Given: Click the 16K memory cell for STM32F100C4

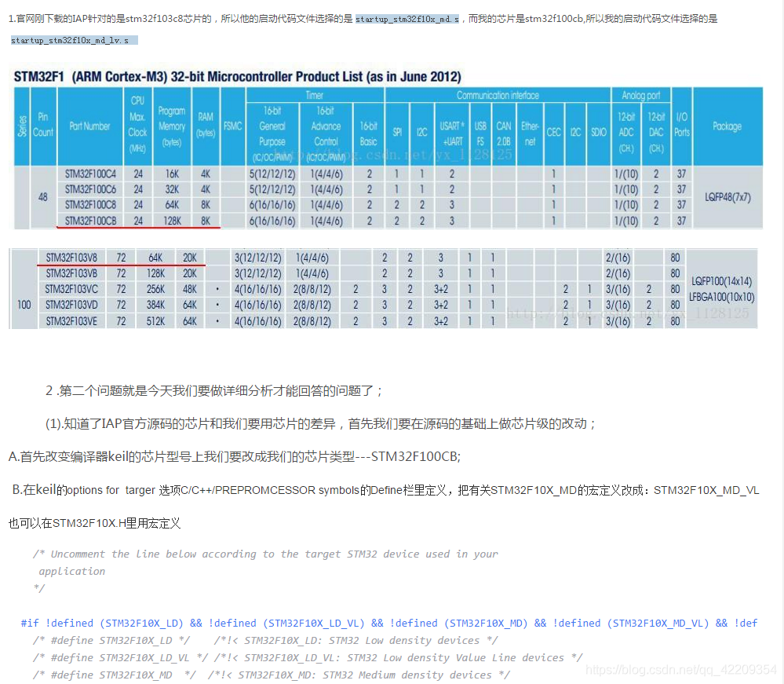Looking at the screenshot, I should (172, 174).
